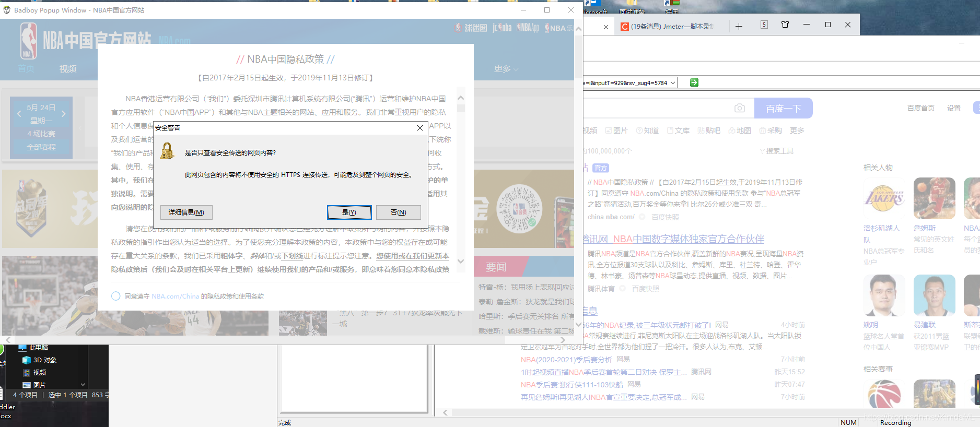The image size is (980, 427).
Task: Close the first browser tab with X
Action: point(606,27)
